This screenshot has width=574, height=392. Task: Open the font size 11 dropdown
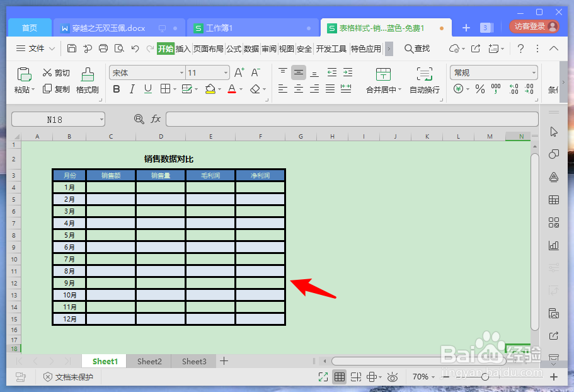(226, 73)
